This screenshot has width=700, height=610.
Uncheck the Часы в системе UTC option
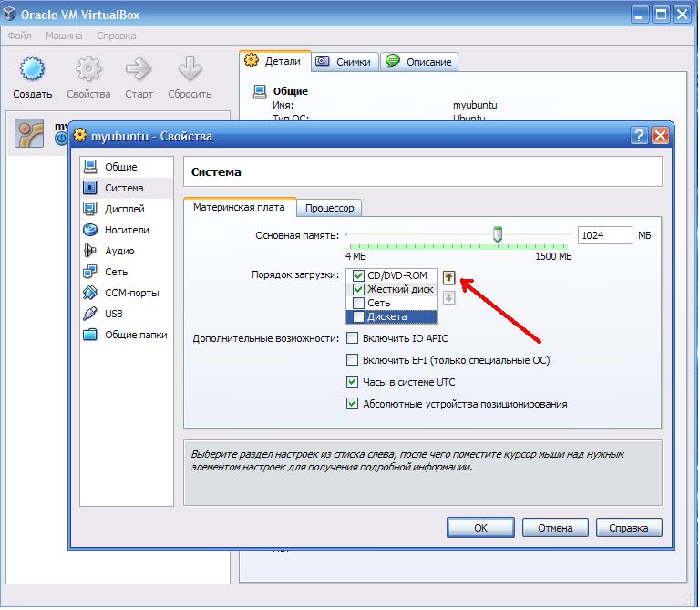pyautogui.click(x=352, y=382)
